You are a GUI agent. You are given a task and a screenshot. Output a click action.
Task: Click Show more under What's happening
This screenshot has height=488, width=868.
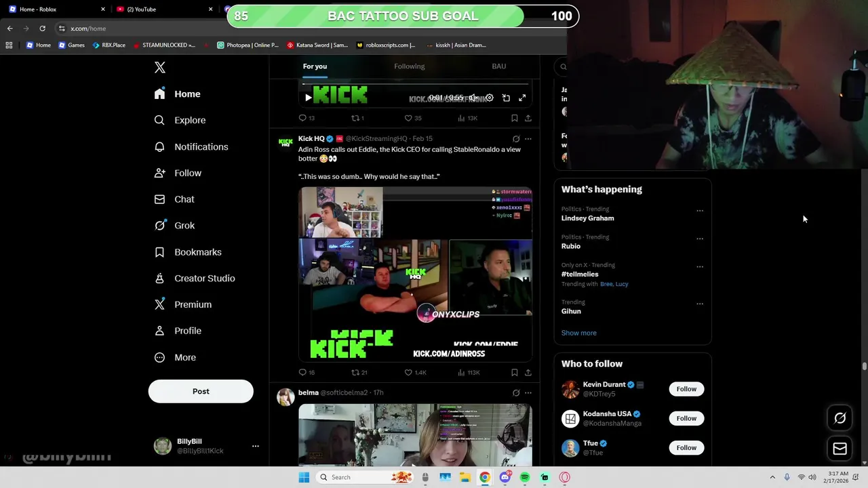click(x=579, y=333)
